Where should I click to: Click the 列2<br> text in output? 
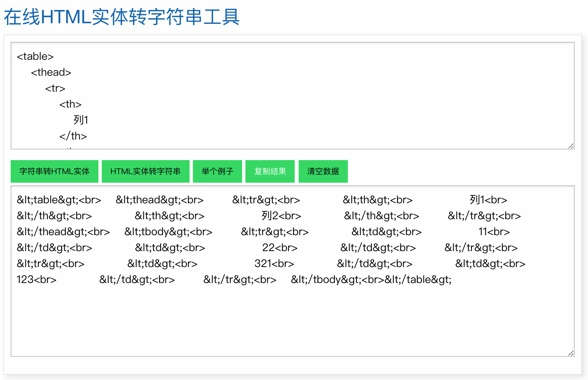tap(281, 216)
